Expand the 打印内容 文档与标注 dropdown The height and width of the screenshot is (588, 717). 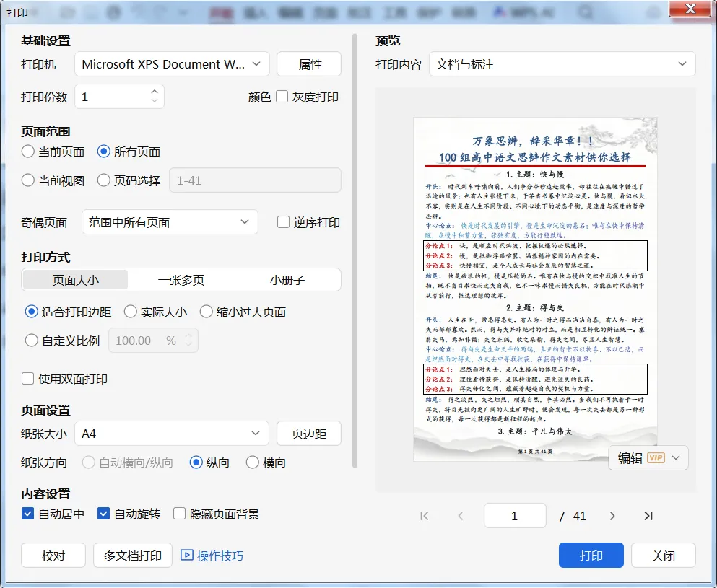point(562,64)
